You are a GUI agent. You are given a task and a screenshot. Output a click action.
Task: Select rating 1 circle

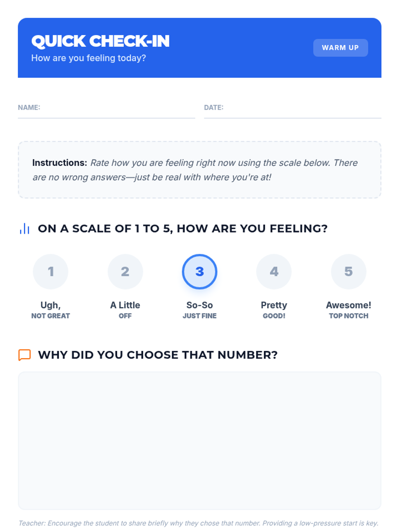coord(51,272)
